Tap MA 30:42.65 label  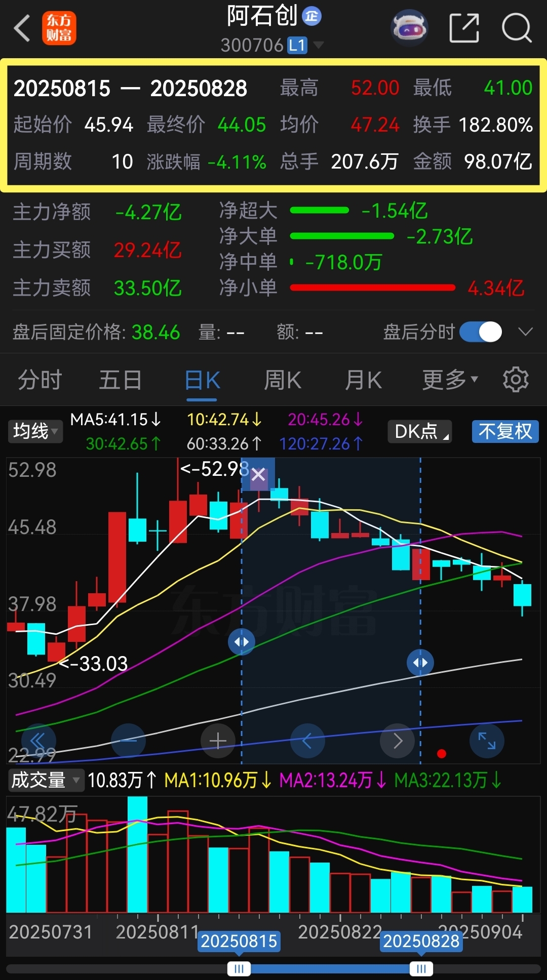pyautogui.click(x=124, y=444)
